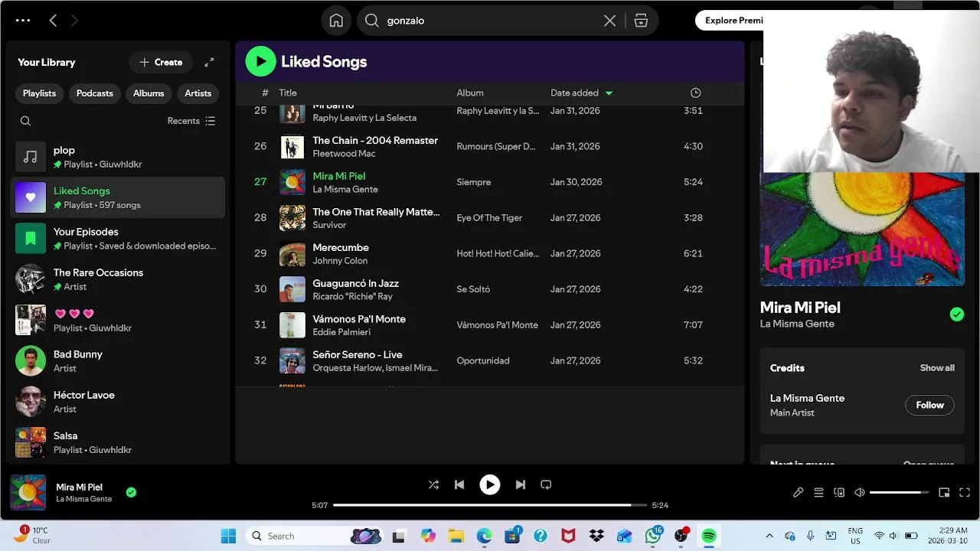Select Liked Songs in the library
The width and height of the screenshot is (980, 551).
118,197
